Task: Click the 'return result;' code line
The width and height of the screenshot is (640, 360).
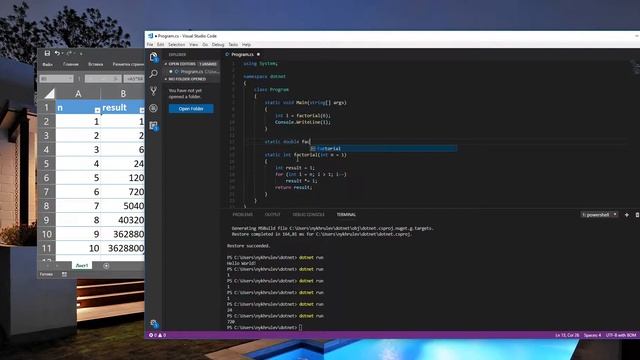Action: pos(293,187)
